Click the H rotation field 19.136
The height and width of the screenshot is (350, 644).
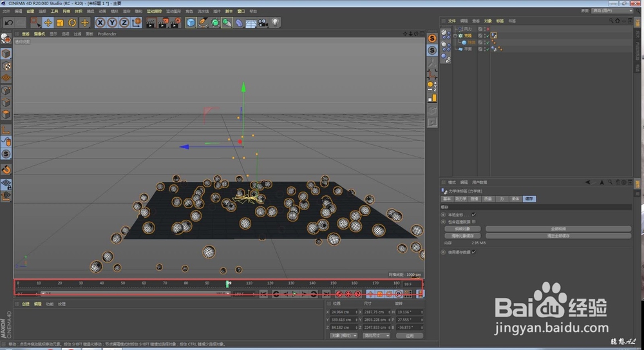[410, 312]
